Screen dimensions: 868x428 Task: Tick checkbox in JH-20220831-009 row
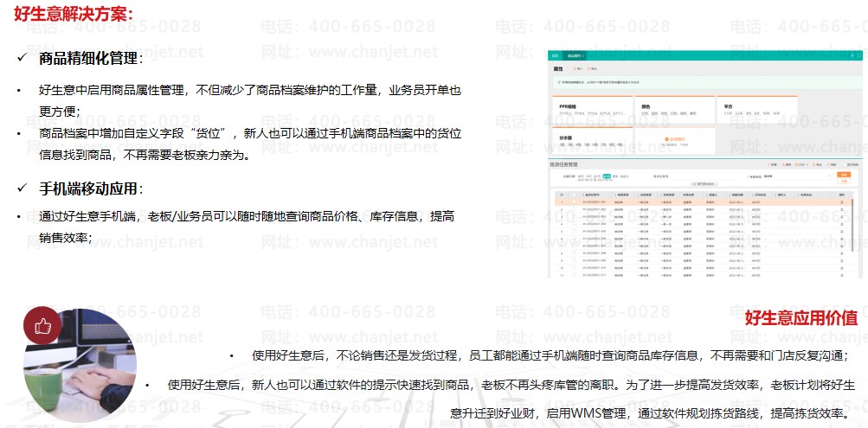[x=574, y=260]
